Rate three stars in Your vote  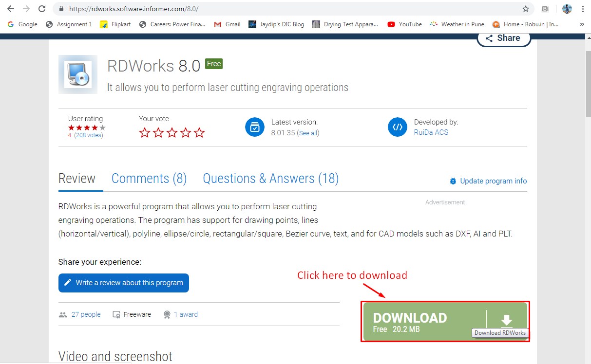[x=172, y=132]
